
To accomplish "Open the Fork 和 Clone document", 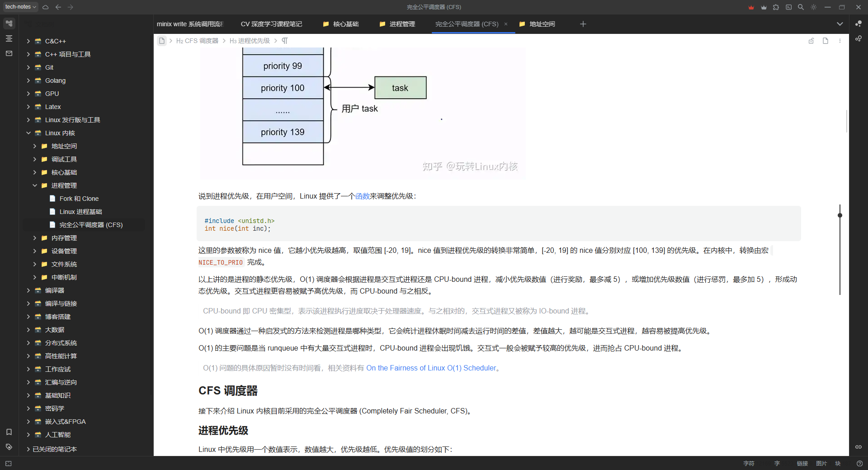I will coord(79,199).
